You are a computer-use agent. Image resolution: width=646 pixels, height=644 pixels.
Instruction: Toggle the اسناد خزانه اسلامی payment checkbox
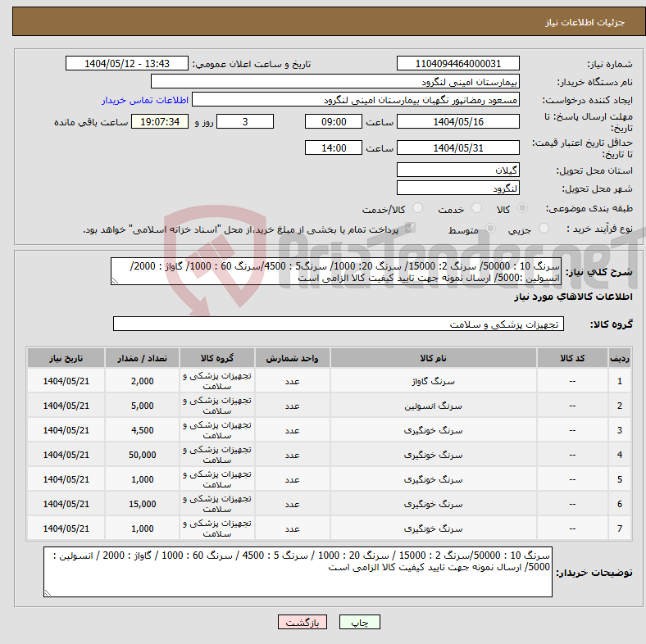coord(410,228)
